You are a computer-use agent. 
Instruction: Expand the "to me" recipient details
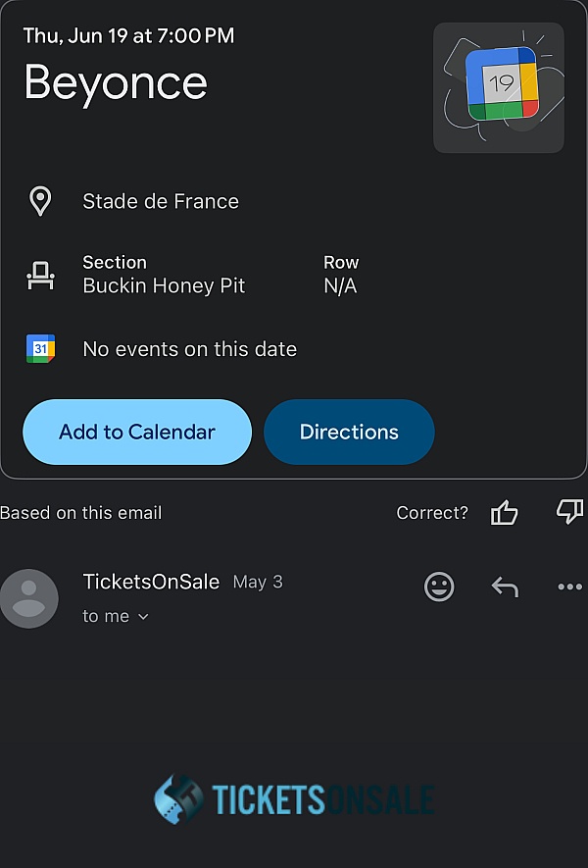pyautogui.click(x=116, y=616)
